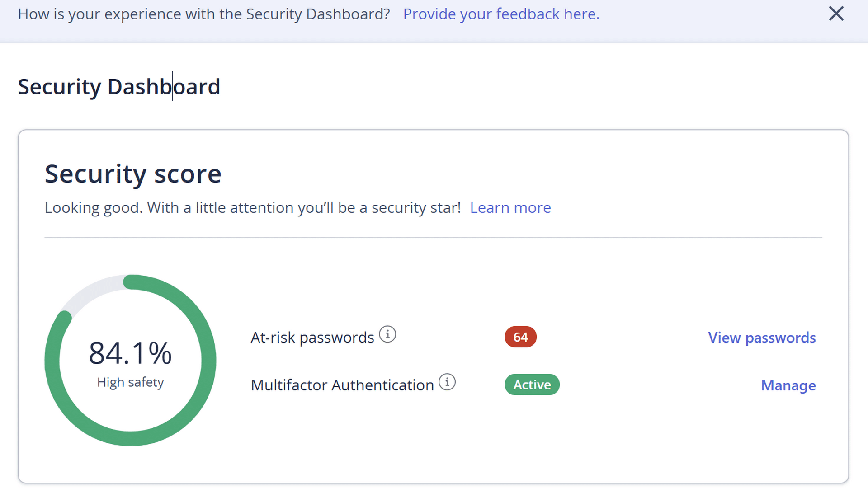Select the Multifactor Authentication label
The width and height of the screenshot is (868, 488).
[x=342, y=385]
